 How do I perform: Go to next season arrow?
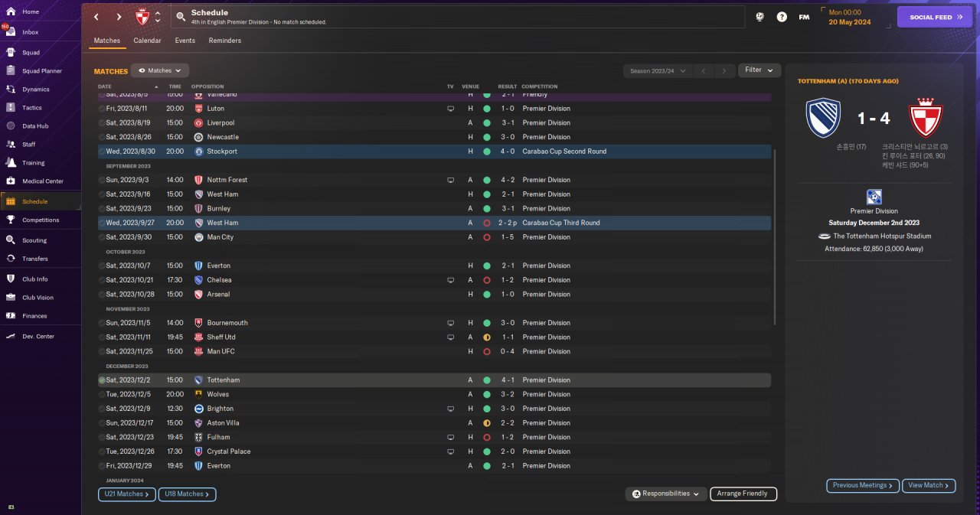click(x=724, y=70)
